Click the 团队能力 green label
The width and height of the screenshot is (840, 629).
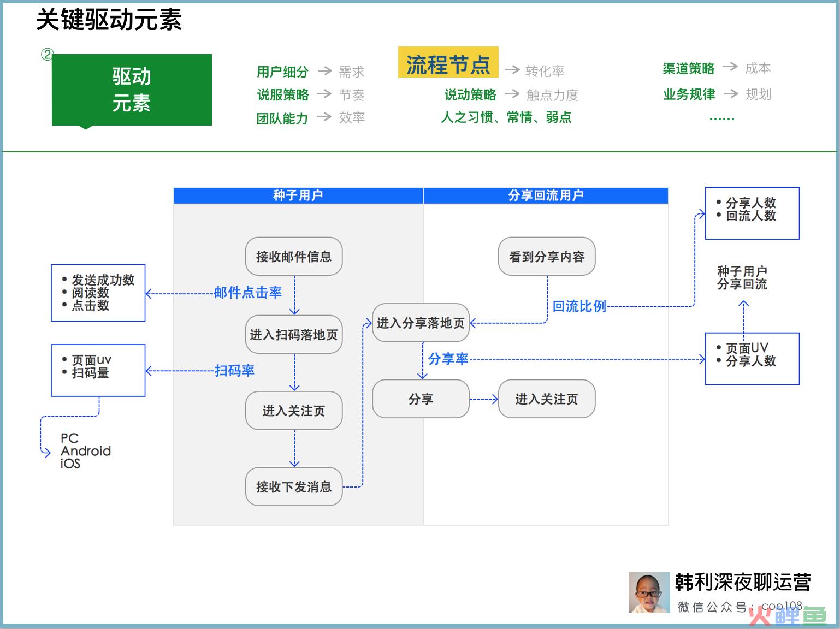pos(282,118)
